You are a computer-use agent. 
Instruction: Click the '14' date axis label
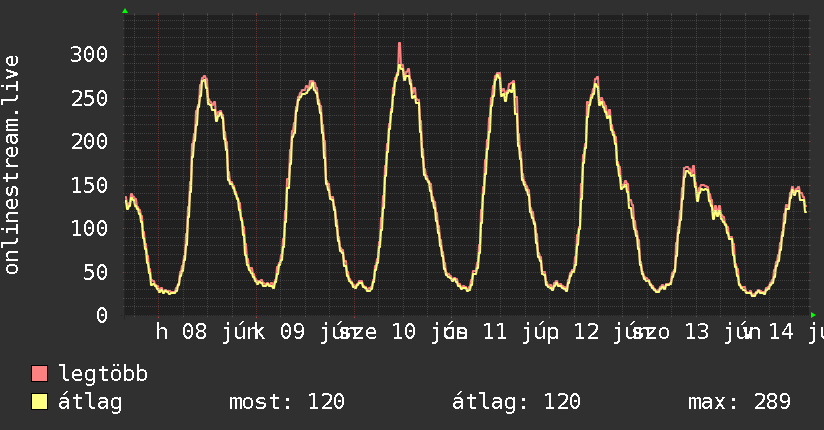coord(781,332)
